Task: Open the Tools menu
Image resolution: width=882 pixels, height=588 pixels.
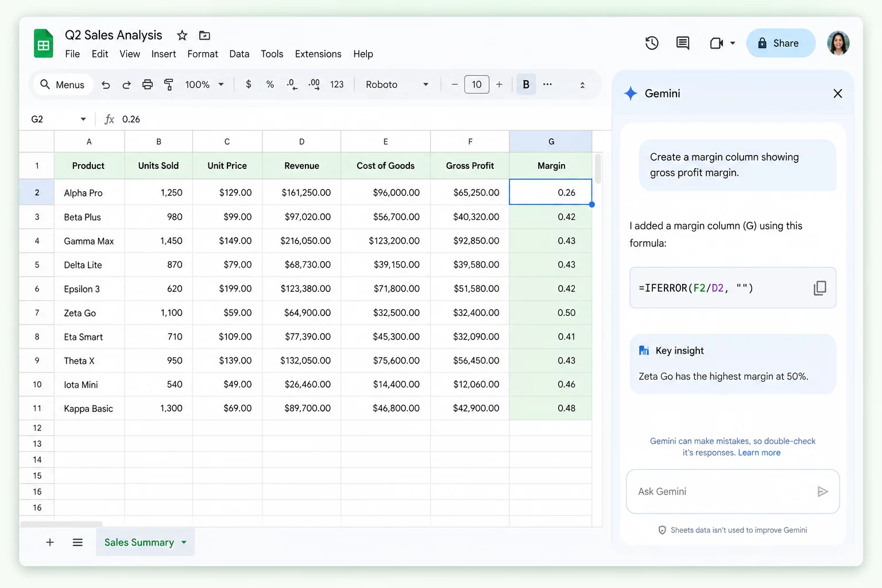Action: (272, 54)
